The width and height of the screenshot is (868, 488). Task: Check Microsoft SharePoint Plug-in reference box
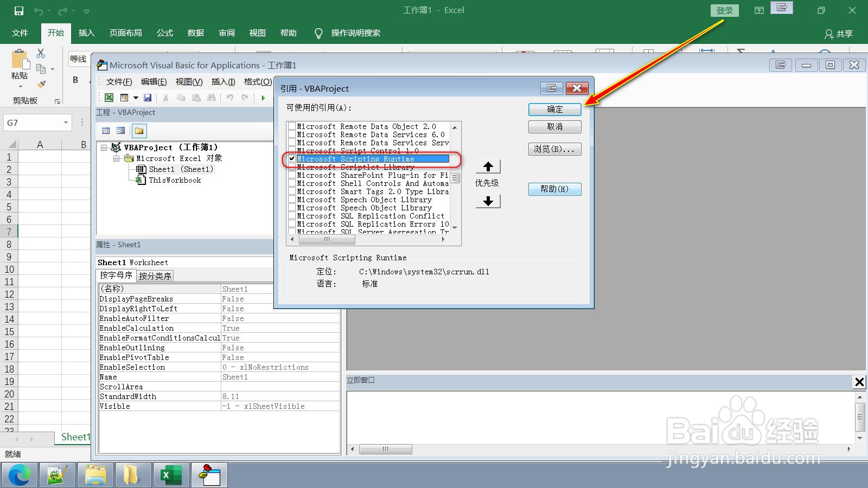[292, 175]
